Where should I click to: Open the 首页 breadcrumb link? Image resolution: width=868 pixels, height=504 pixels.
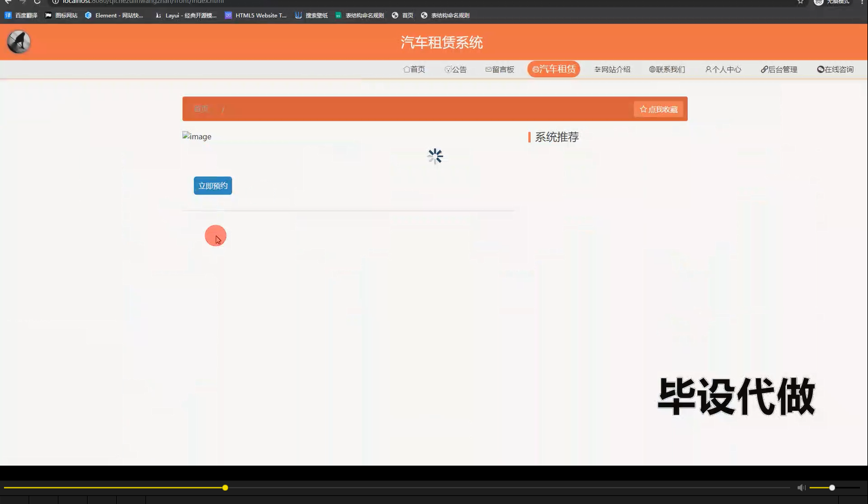[x=200, y=108]
